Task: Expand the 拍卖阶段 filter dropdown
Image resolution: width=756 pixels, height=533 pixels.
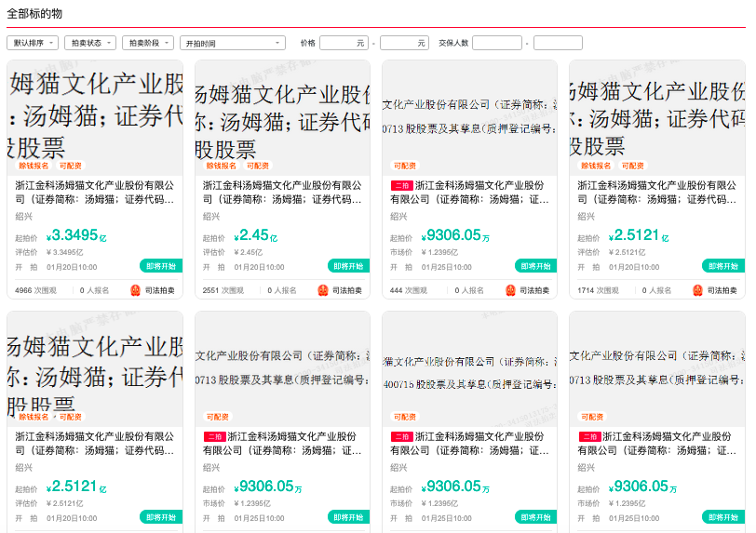Action: pyautogui.click(x=148, y=43)
